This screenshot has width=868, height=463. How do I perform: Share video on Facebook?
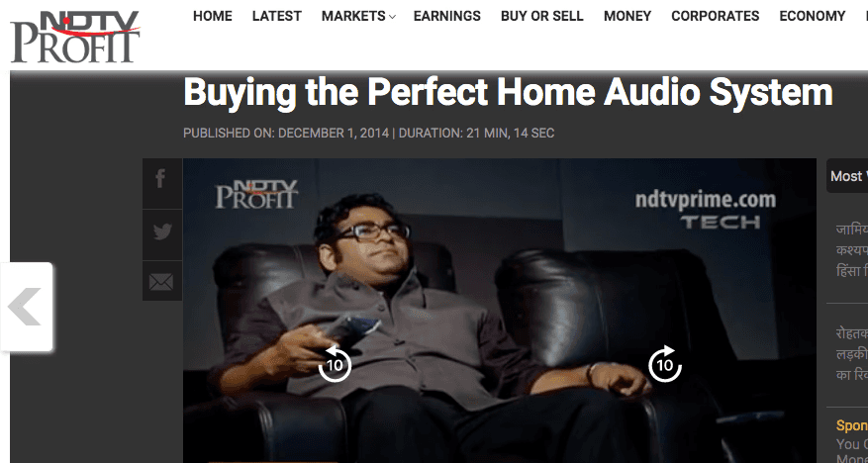tap(162, 183)
